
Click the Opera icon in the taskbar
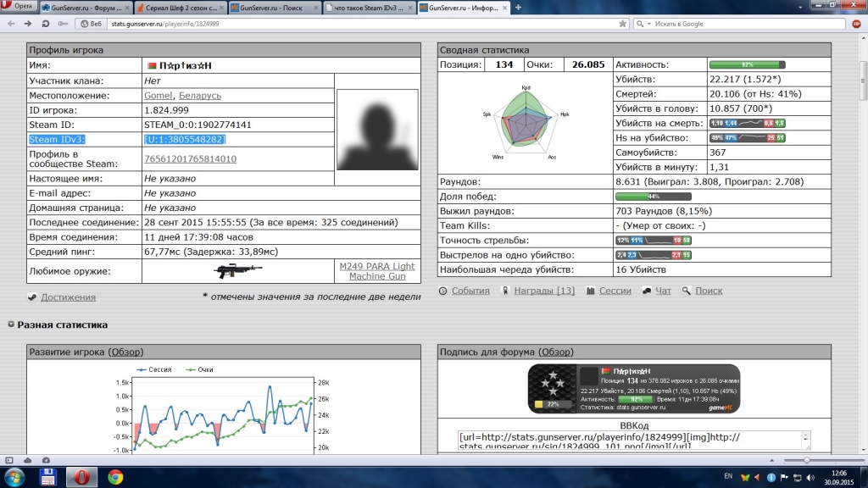coord(82,476)
